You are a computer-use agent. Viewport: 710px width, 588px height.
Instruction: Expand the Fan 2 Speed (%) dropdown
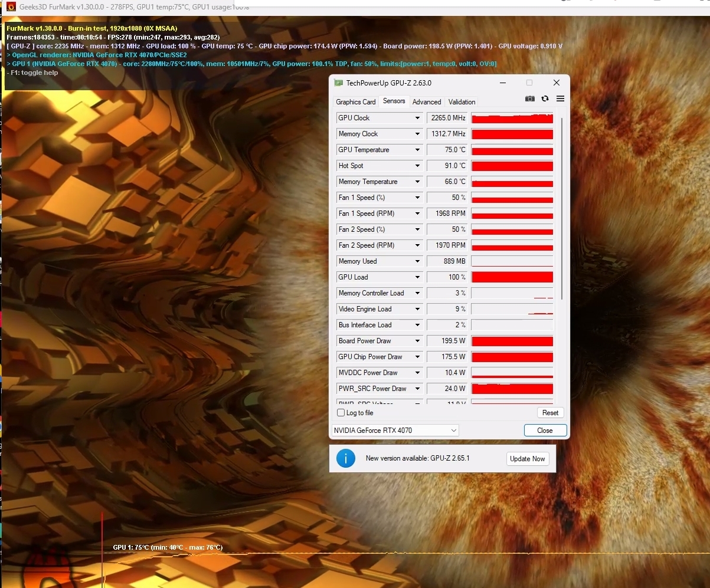click(x=418, y=229)
